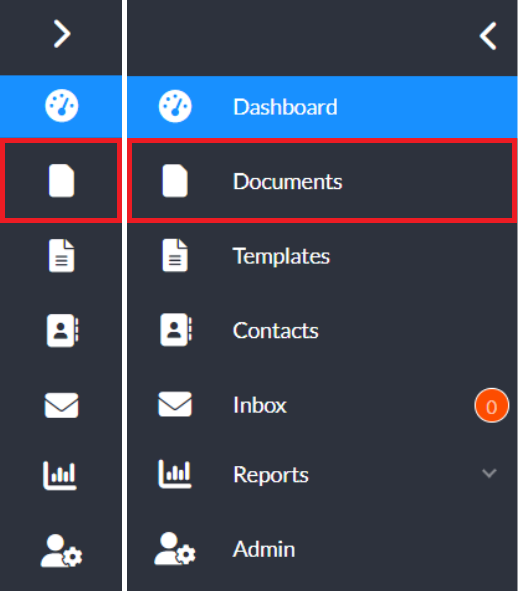Open Dashboard icon in collapsed sidebar
The image size is (518, 591).
pos(61,106)
